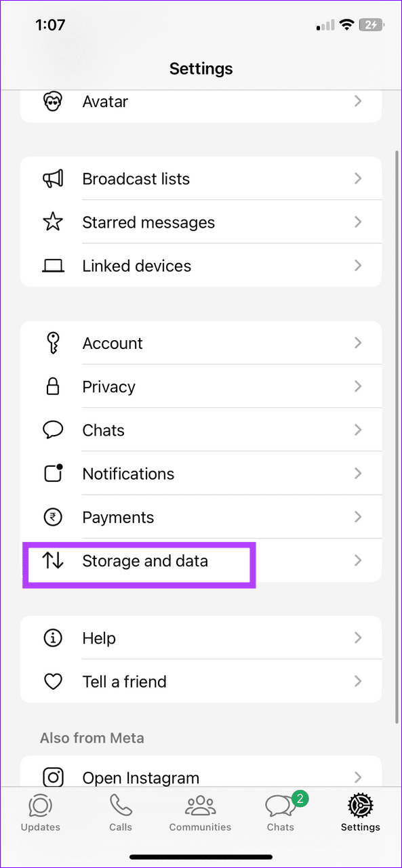Open the Chats tab with unread badge
Screen dimensions: 402x868
[x=281, y=812]
